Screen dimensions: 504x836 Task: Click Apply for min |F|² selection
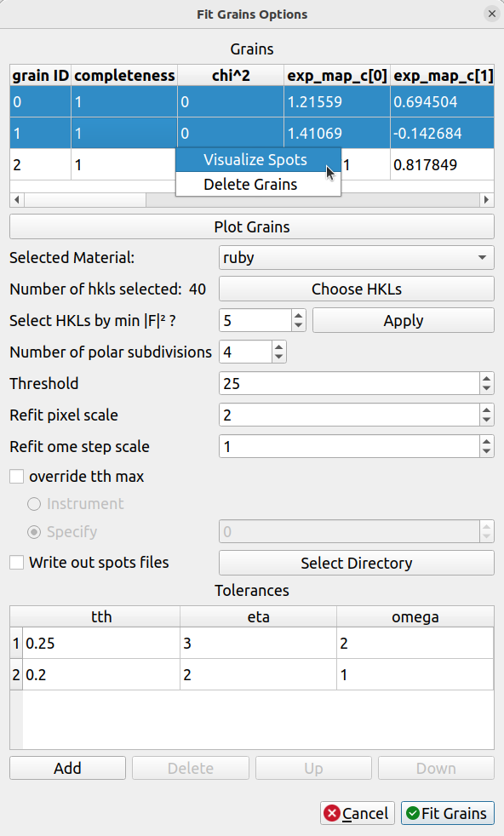[x=404, y=320]
